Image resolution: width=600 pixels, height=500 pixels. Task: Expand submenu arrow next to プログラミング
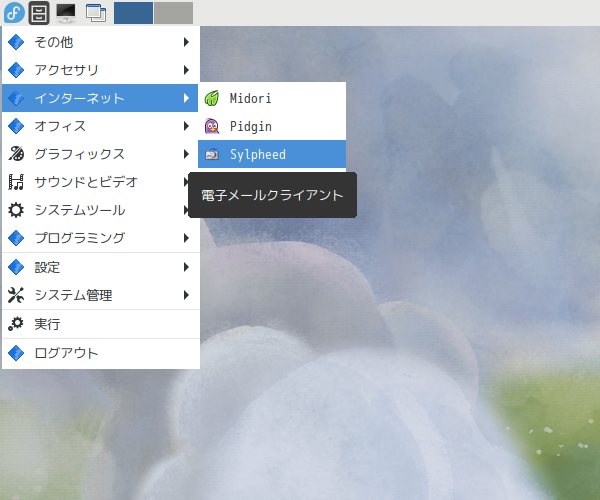coord(186,238)
